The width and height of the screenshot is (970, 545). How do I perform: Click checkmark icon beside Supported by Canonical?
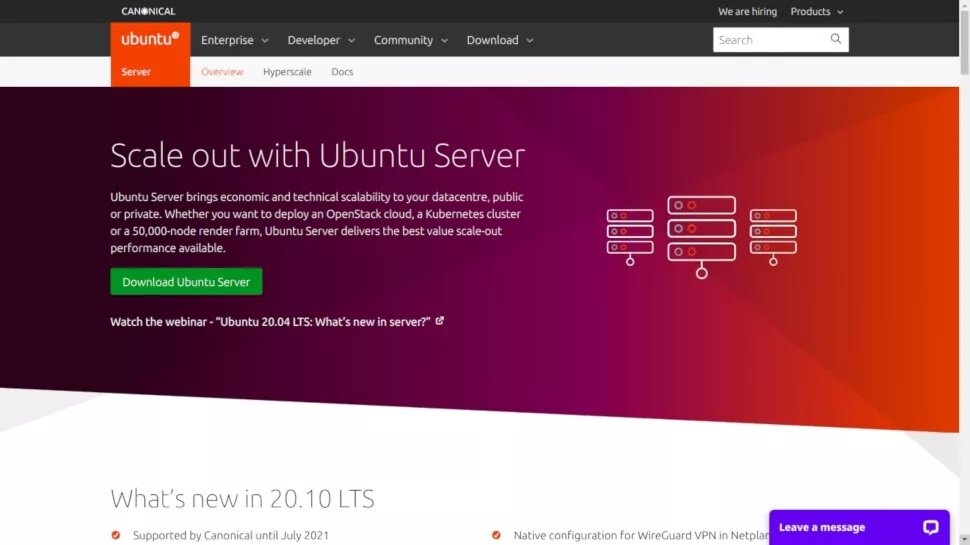pos(116,535)
